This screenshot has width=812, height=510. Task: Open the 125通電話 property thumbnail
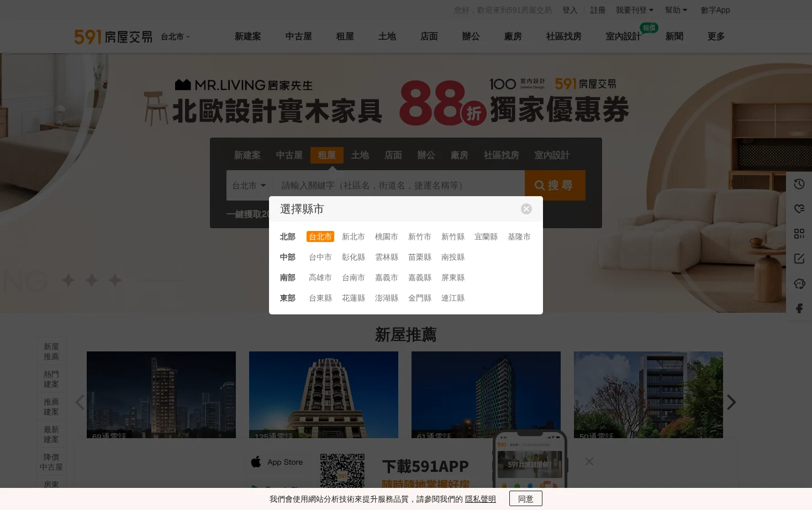324,395
